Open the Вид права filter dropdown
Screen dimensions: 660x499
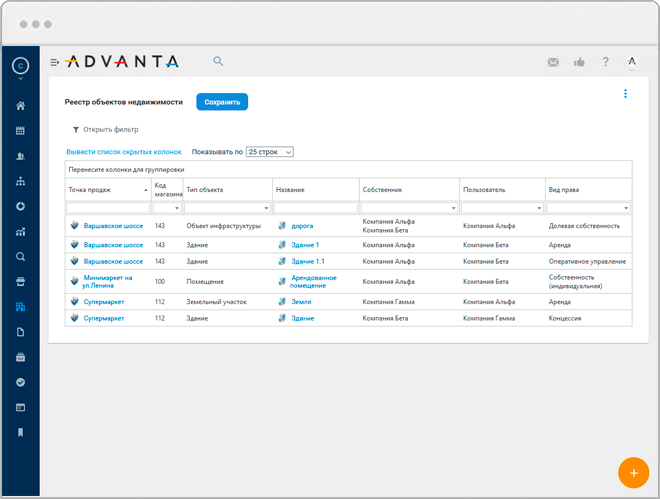(x=626, y=208)
